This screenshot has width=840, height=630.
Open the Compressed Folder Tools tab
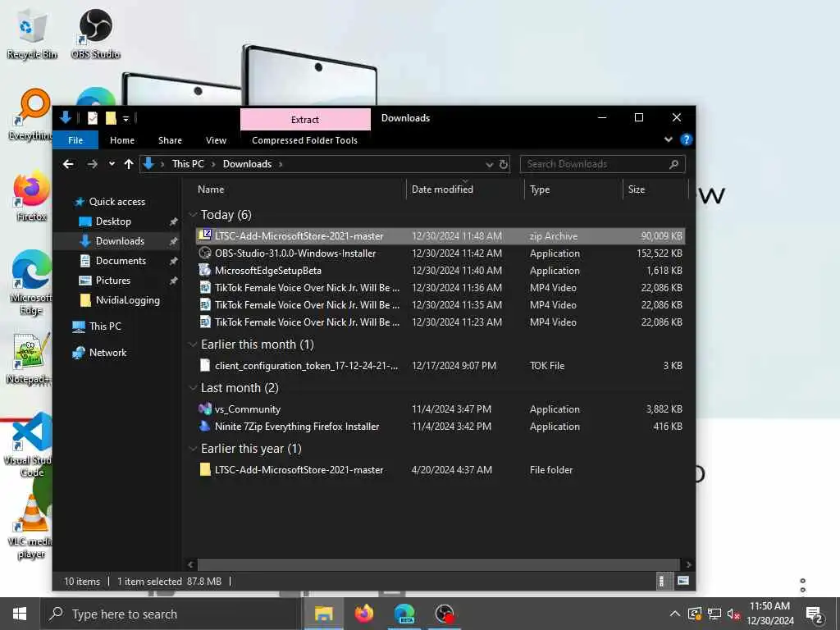click(305, 140)
